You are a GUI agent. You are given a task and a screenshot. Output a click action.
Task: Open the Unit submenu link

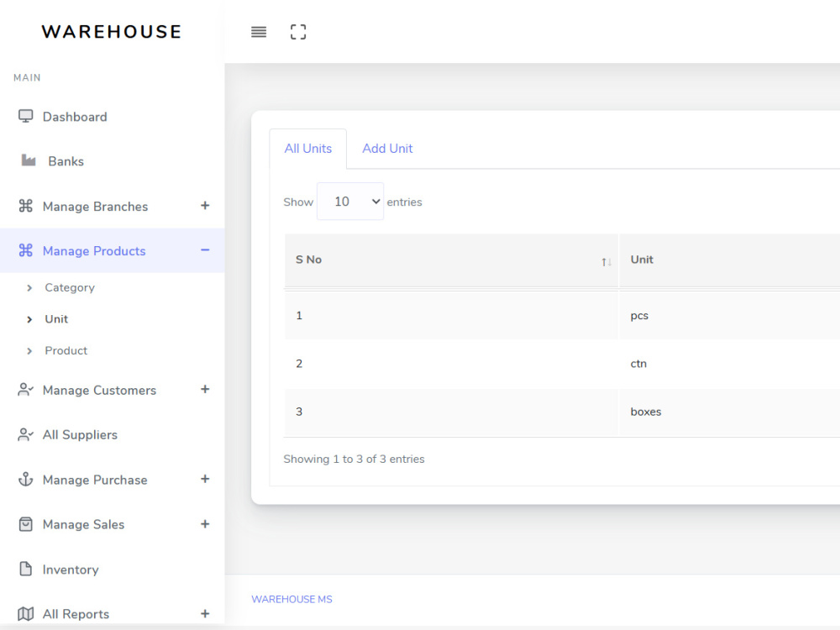coord(56,318)
